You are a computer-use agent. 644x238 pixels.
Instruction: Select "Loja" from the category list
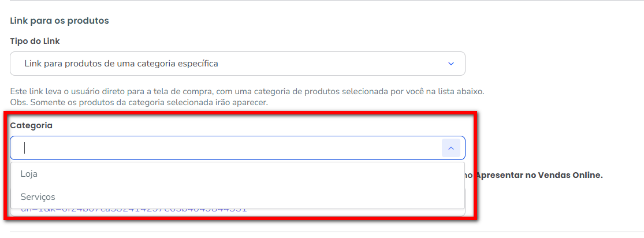tap(29, 174)
